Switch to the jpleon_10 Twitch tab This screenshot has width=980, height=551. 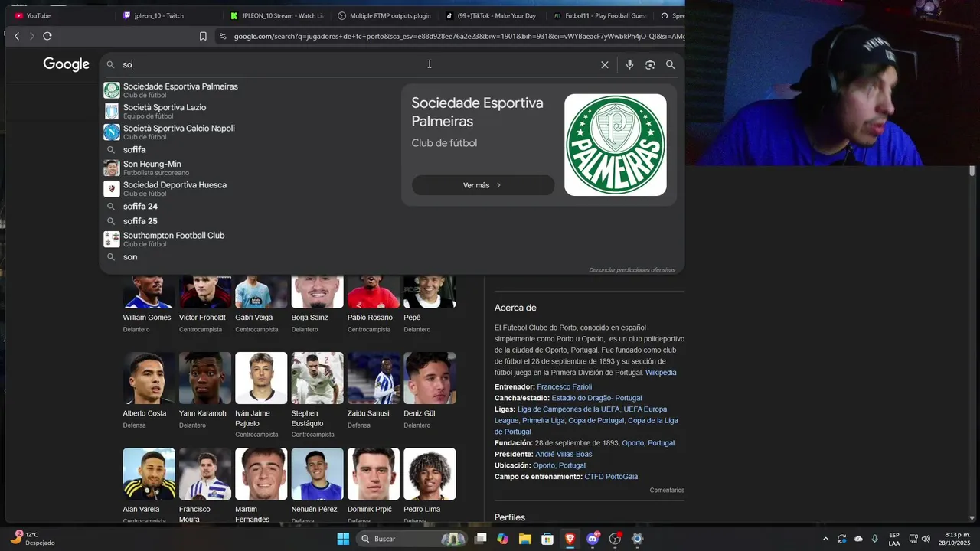coord(170,15)
